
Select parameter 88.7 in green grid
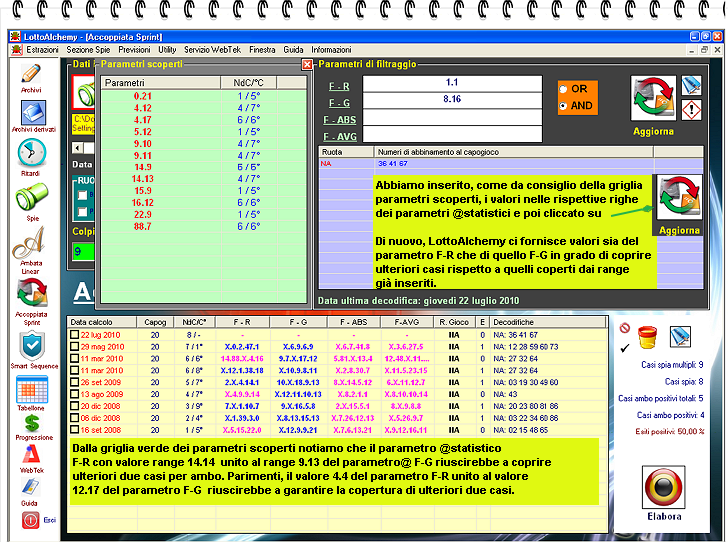click(x=143, y=226)
